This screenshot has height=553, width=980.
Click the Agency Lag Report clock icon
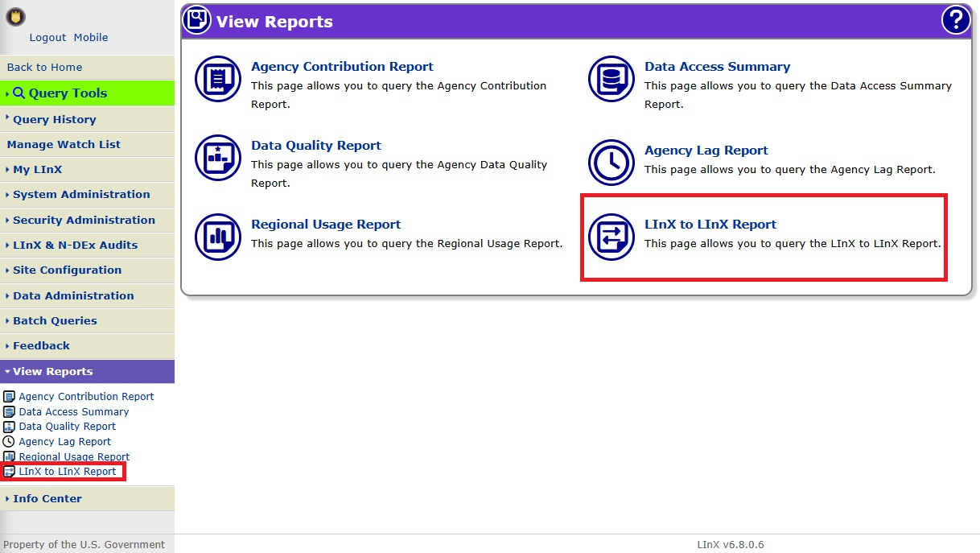611,163
